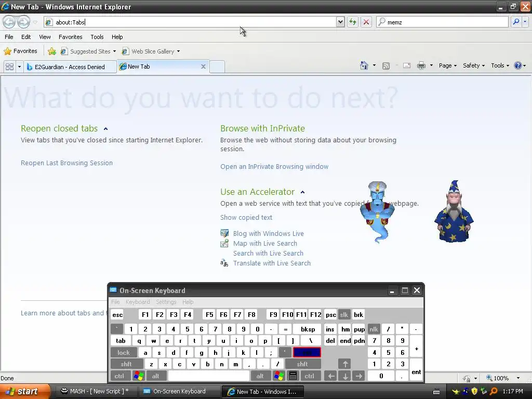The height and width of the screenshot is (399, 532).
Task: Toggle the nlk num lock key
Action: (374, 329)
